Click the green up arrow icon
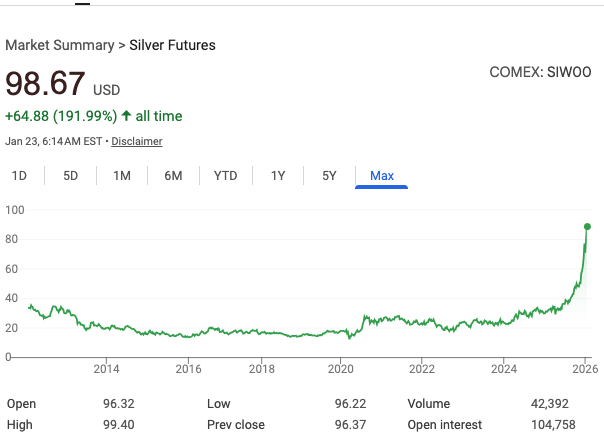The image size is (604, 443). (x=126, y=117)
